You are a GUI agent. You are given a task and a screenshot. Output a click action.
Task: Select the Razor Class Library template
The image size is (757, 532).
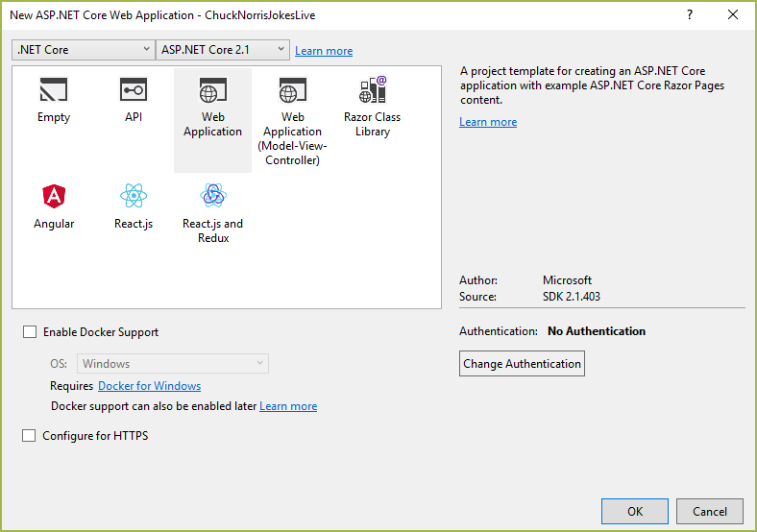[372, 91]
